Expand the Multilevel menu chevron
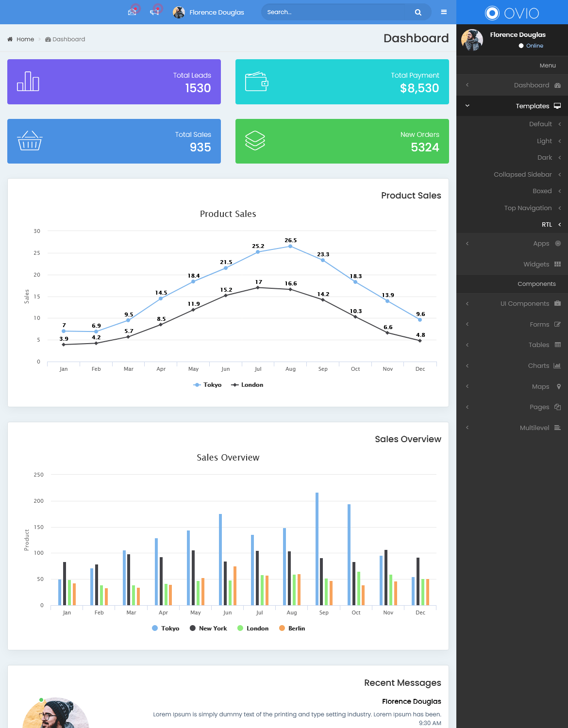The image size is (568, 728). (x=468, y=428)
